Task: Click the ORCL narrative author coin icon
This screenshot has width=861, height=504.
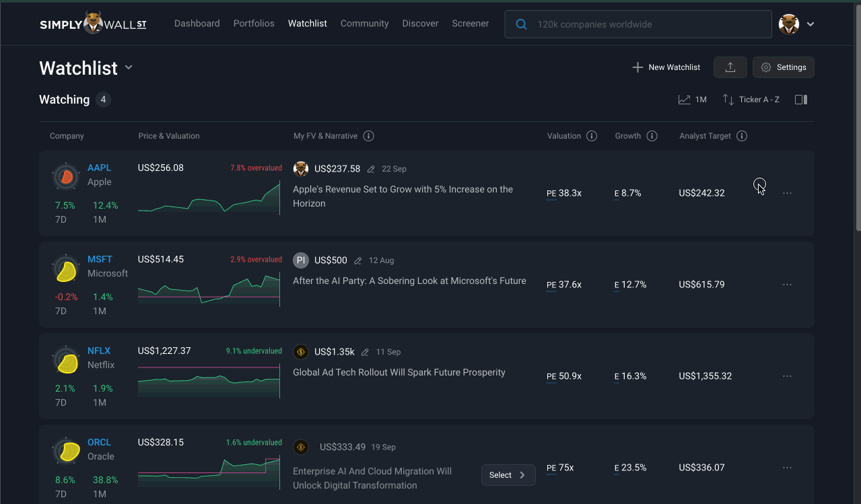Action: 301,447
